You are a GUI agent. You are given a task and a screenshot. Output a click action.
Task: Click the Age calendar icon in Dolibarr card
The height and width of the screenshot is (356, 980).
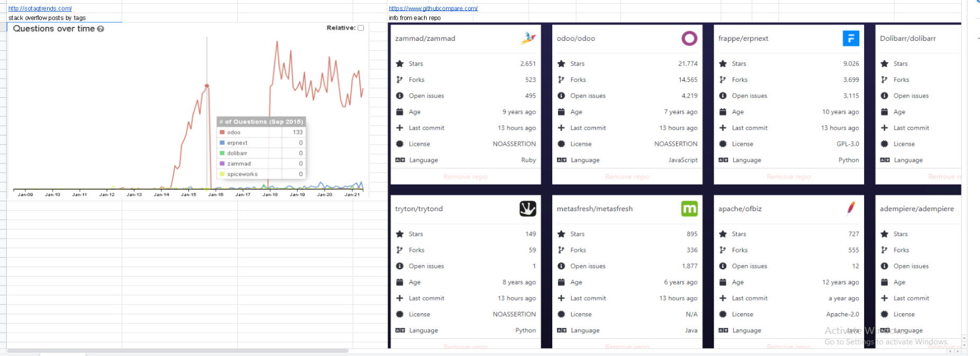(884, 112)
